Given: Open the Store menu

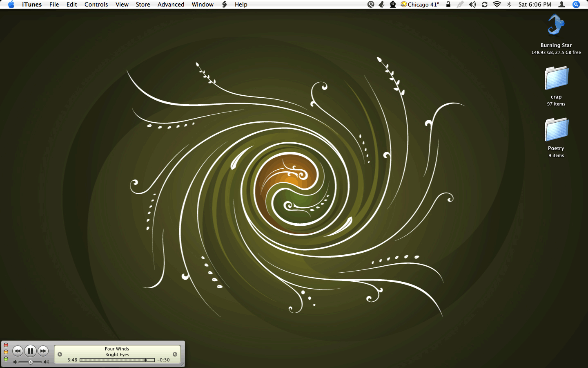Looking at the screenshot, I should click(143, 4).
